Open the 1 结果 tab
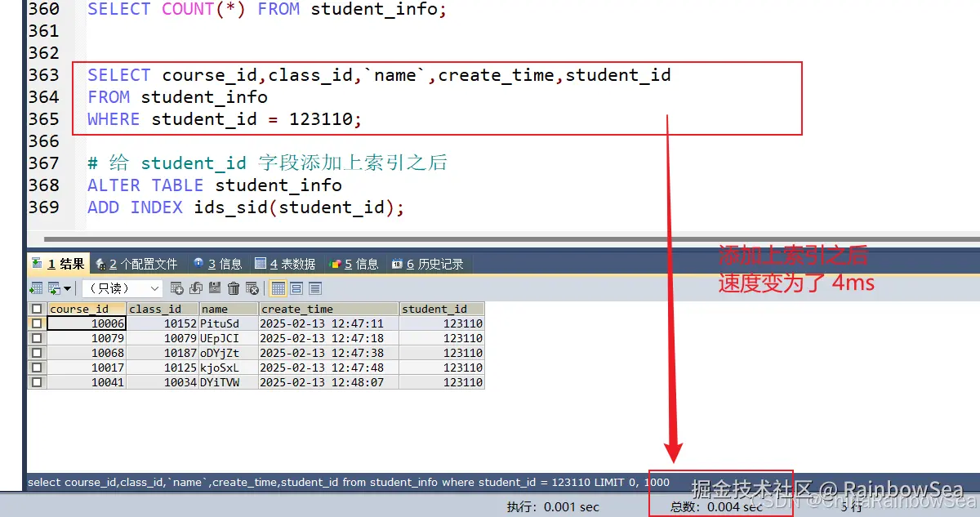This screenshot has height=517, width=980. tap(58, 264)
